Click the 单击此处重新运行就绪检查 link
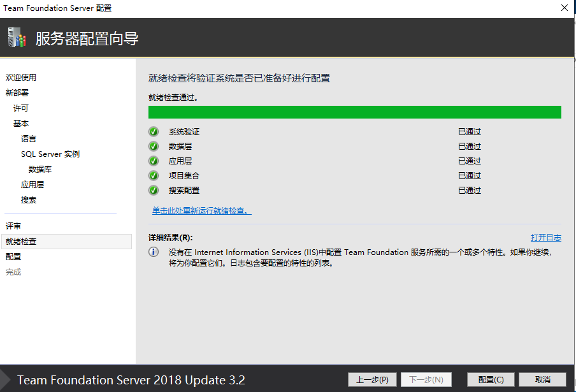Image resolution: width=576 pixels, height=392 pixels. tap(202, 211)
